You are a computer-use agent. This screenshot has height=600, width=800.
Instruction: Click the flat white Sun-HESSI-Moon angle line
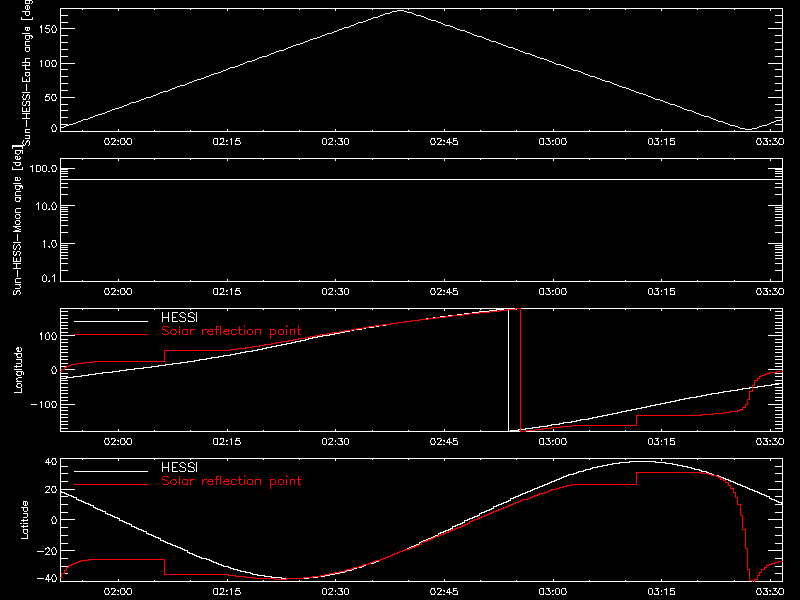421,180
